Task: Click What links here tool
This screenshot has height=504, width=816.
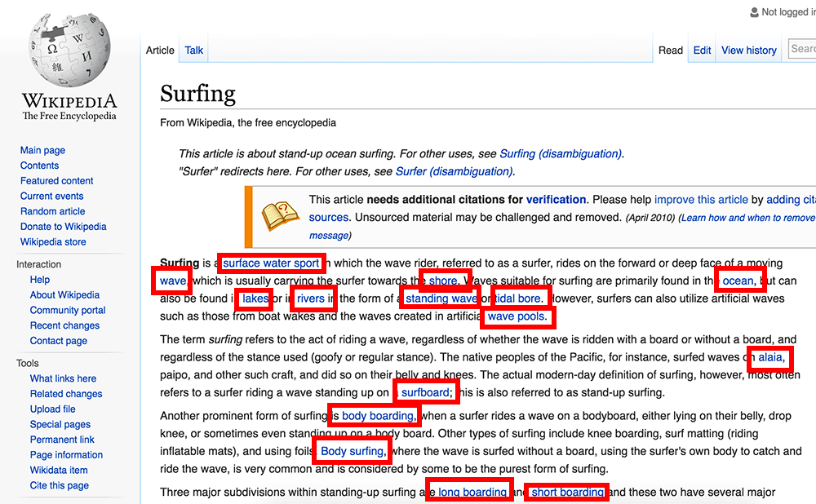Action: pyautogui.click(x=63, y=378)
